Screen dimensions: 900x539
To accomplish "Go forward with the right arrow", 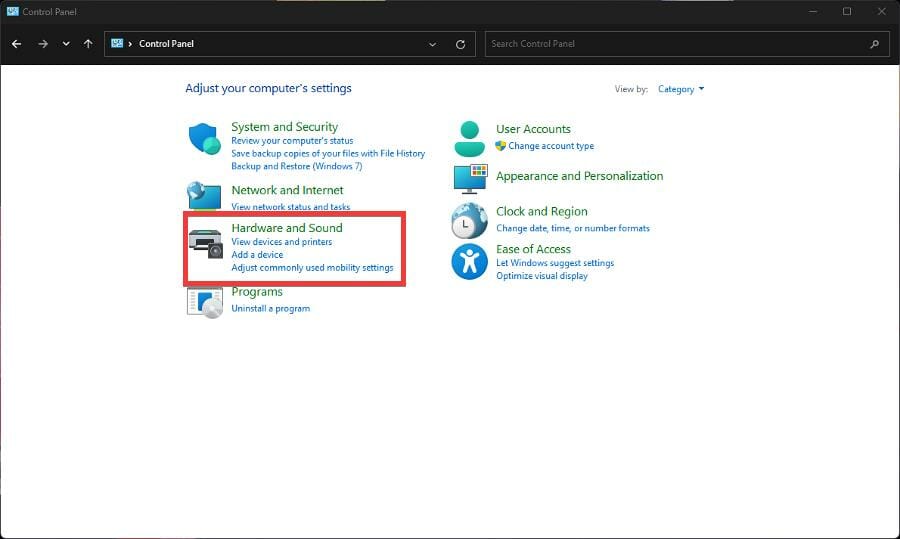I will (43, 44).
